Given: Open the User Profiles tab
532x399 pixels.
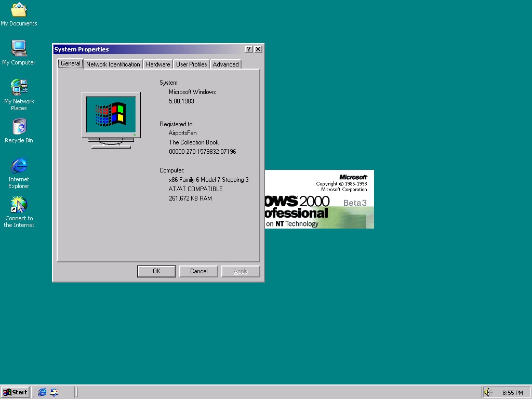Looking at the screenshot, I should click(x=191, y=64).
